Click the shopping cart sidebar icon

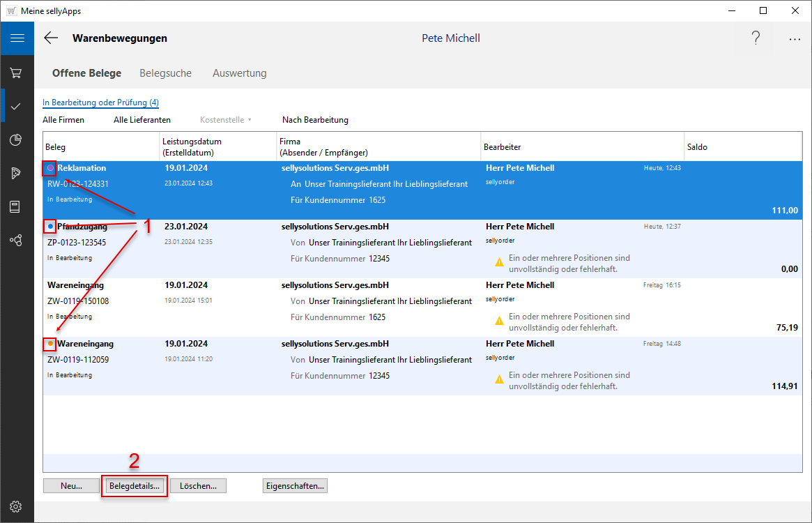coord(16,73)
